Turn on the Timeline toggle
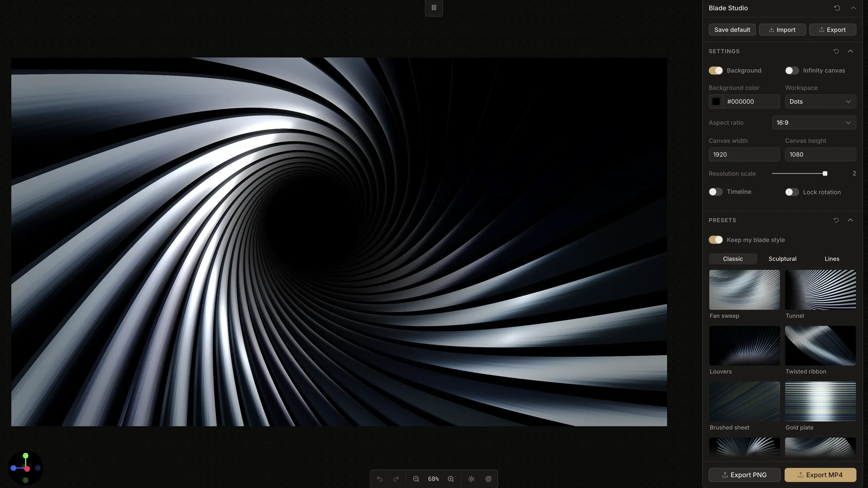Viewport: 868px width, 488px height. [715, 192]
